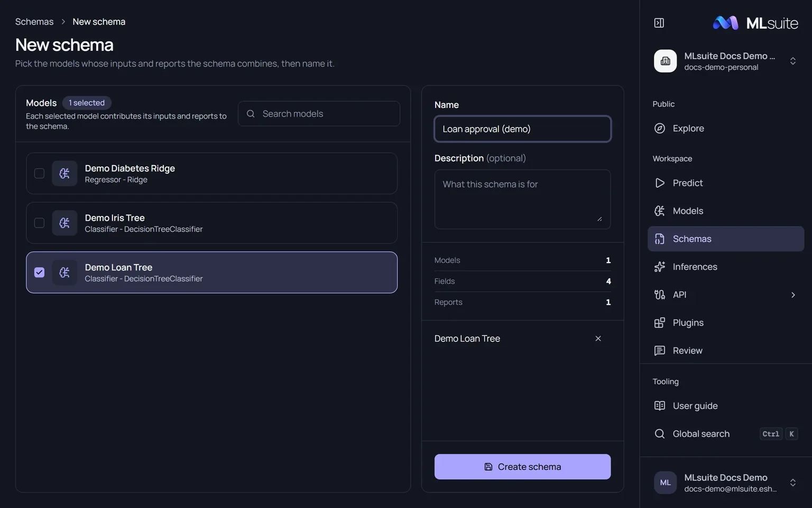Image resolution: width=812 pixels, height=508 pixels.
Task: Collapse the sidebar with the panel icon
Action: tap(659, 23)
